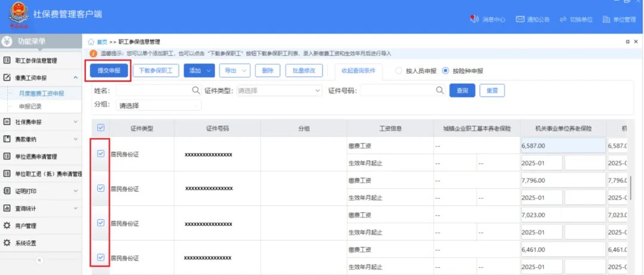The height and width of the screenshot is (275, 644).
Task: Expand the 添加 button dropdown arrow
Action: [209, 70]
